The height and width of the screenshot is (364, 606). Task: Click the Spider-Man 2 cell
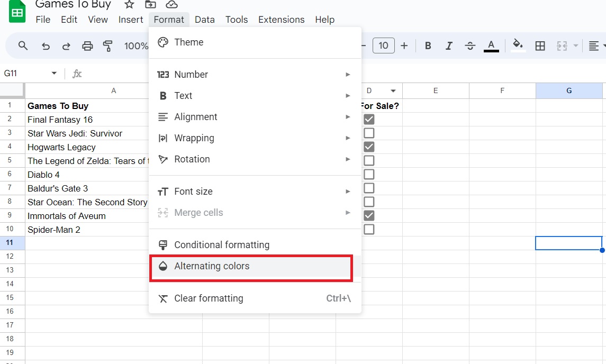(x=87, y=230)
